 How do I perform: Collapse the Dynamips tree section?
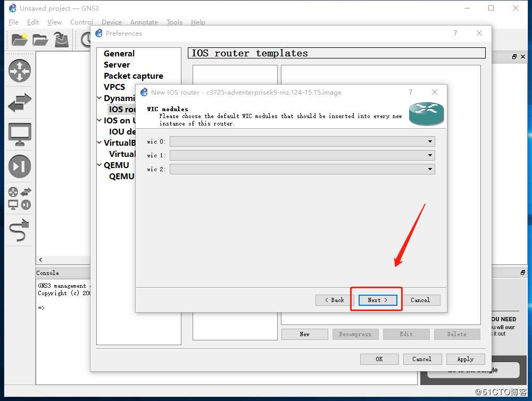coord(99,98)
